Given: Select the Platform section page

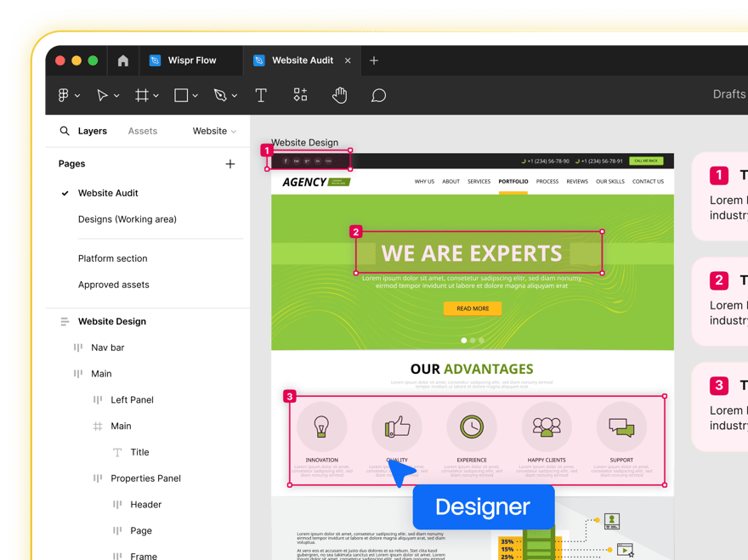Looking at the screenshot, I should (112, 258).
